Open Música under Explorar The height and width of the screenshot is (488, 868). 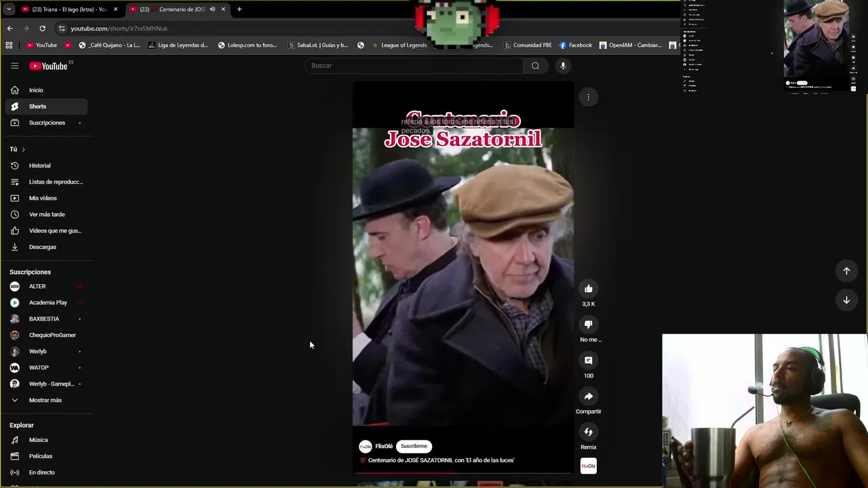point(46,440)
